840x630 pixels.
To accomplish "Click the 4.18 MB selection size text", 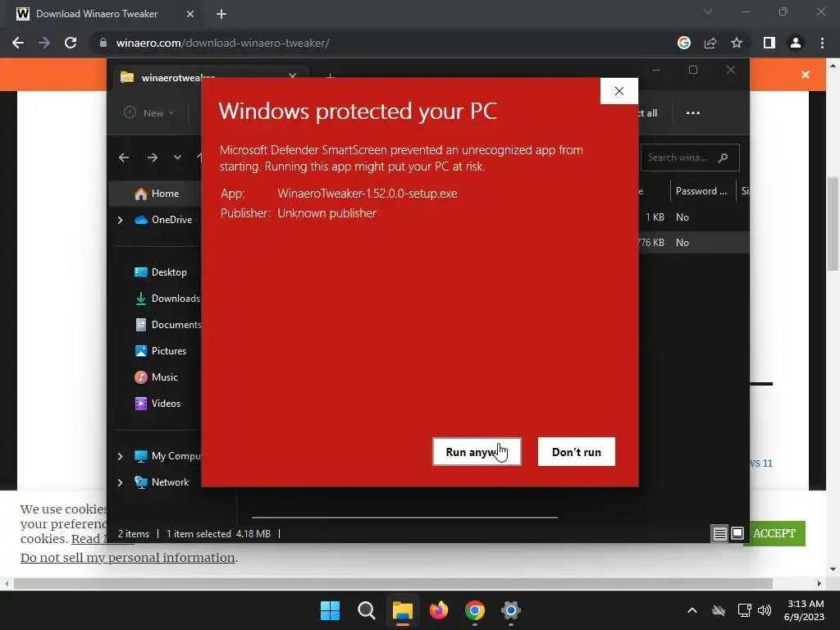I will point(253,534).
